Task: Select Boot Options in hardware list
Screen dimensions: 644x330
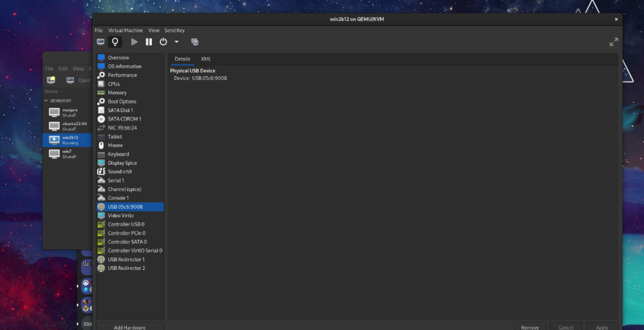Action: [x=130, y=101]
